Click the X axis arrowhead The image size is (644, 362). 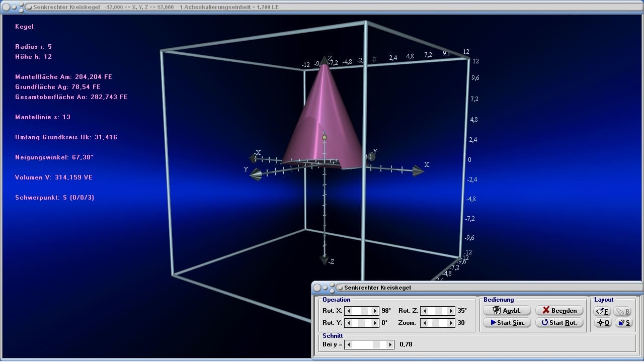point(418,171)
